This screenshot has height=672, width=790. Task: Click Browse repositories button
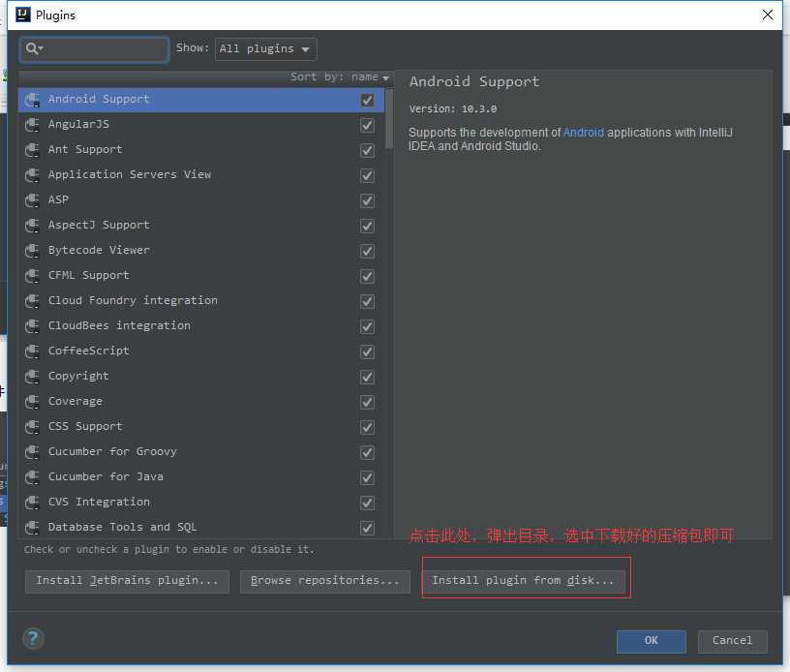(x=325, y=581)
